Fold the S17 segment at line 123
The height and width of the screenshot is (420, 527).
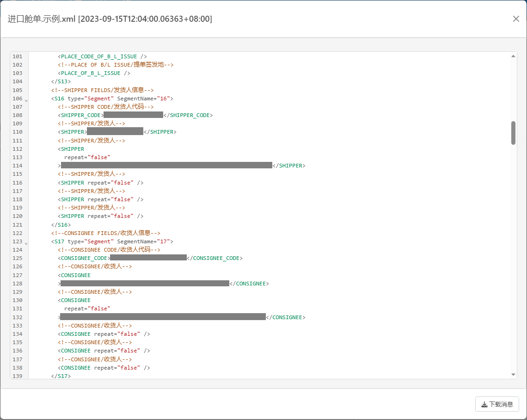[x=26, y=242]
